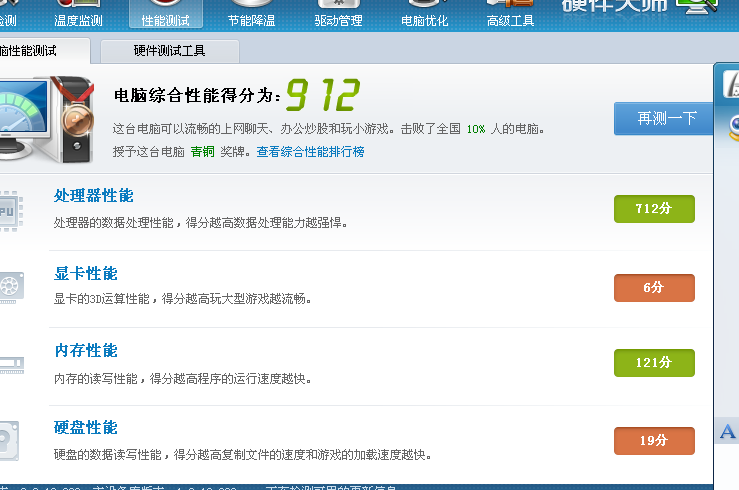Click the green 712分 processor score badge

[x=654, y=209]
